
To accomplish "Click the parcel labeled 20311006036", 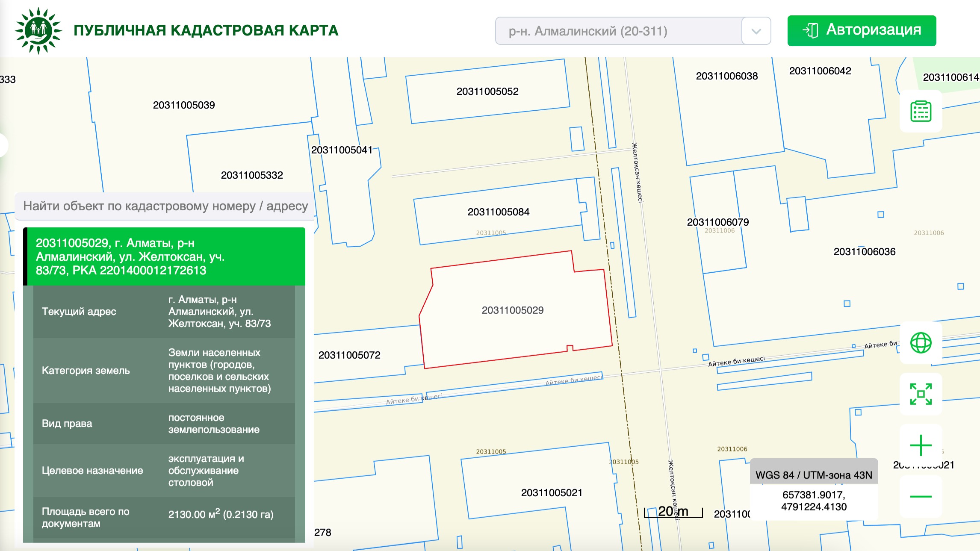I will click(864, 252).
